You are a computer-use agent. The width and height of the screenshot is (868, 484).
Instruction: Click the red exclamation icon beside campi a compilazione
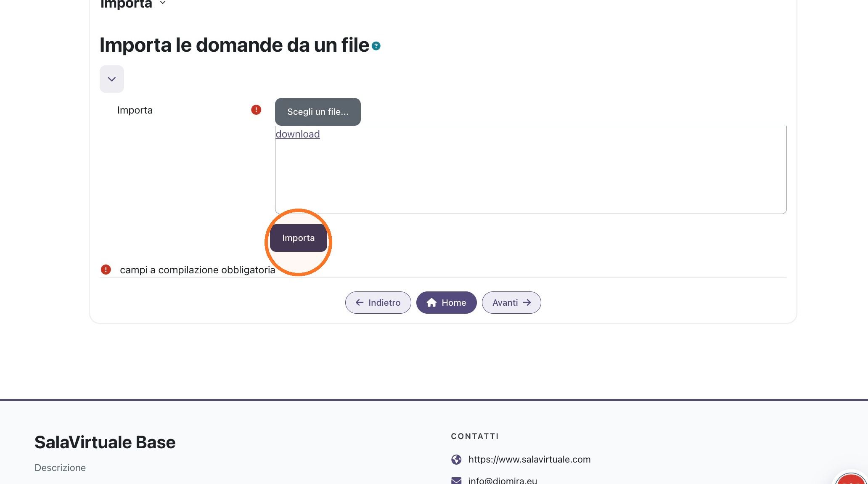click(x=106, y=270)
